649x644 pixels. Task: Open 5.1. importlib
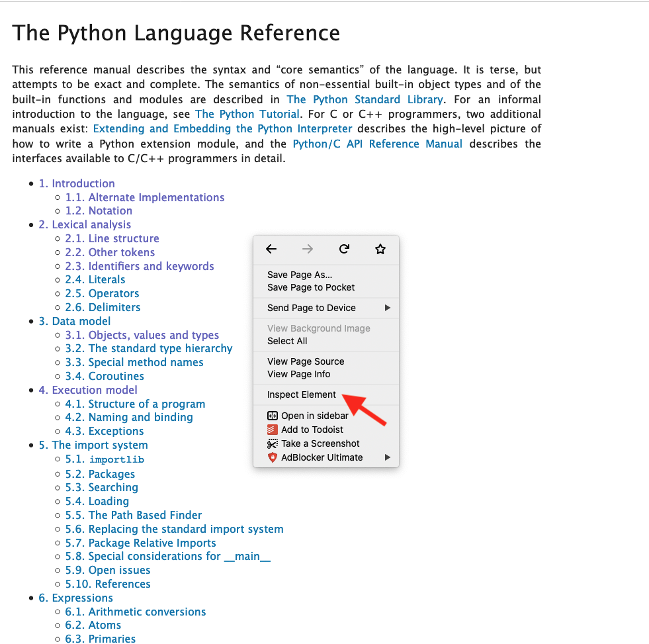105,459
